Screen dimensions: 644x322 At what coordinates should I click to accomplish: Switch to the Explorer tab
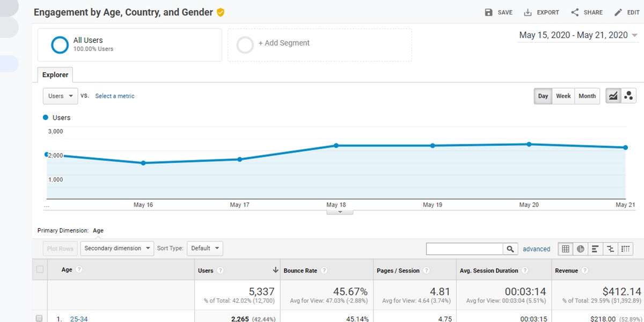point(55,75)
